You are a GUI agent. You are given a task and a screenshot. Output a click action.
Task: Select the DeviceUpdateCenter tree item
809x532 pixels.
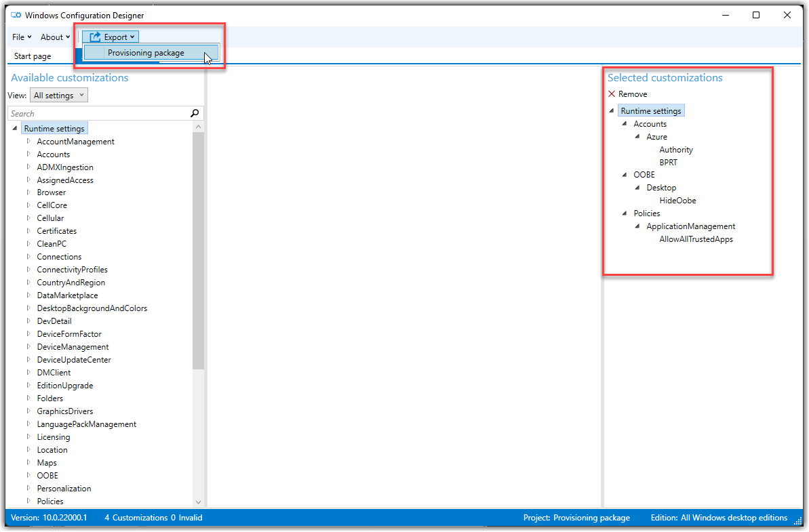(74, 360)
